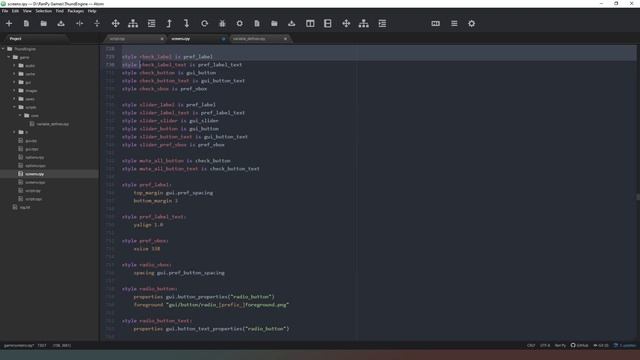
Task: Select the core folder in tree
Action: click(35, 116)
